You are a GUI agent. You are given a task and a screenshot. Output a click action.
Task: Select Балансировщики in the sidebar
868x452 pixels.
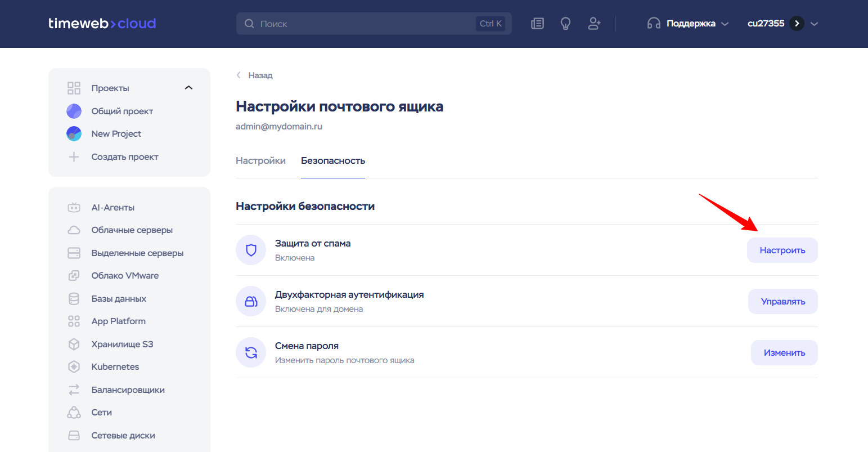click(128, 390)
